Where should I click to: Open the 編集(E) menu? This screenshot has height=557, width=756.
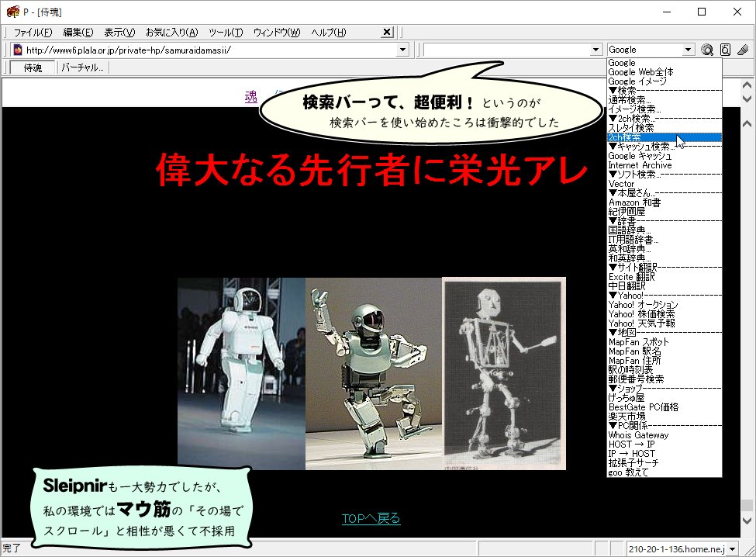pos(78,33)
